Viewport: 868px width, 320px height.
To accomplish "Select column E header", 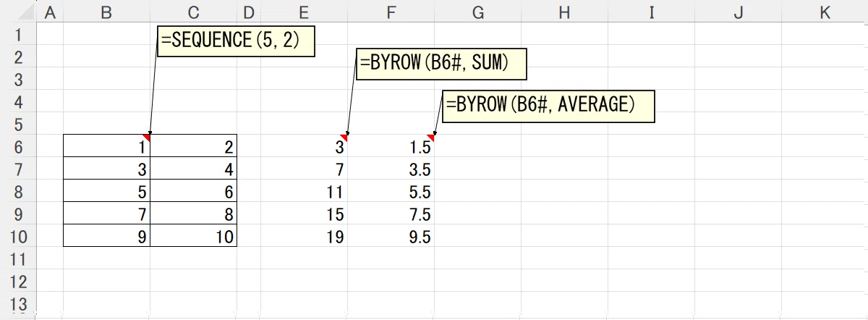I will (305, 12).
